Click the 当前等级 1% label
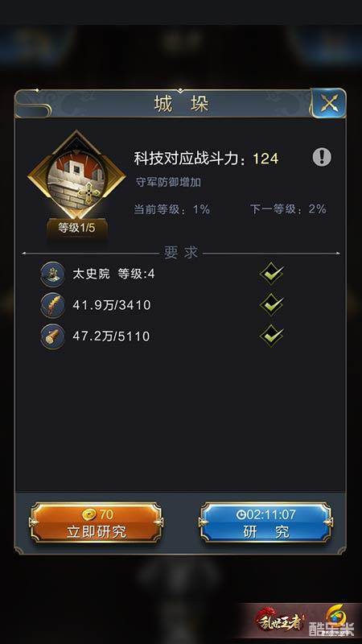Image resolution: width=362 pixels, height=644 pixels. coord(172,209)
